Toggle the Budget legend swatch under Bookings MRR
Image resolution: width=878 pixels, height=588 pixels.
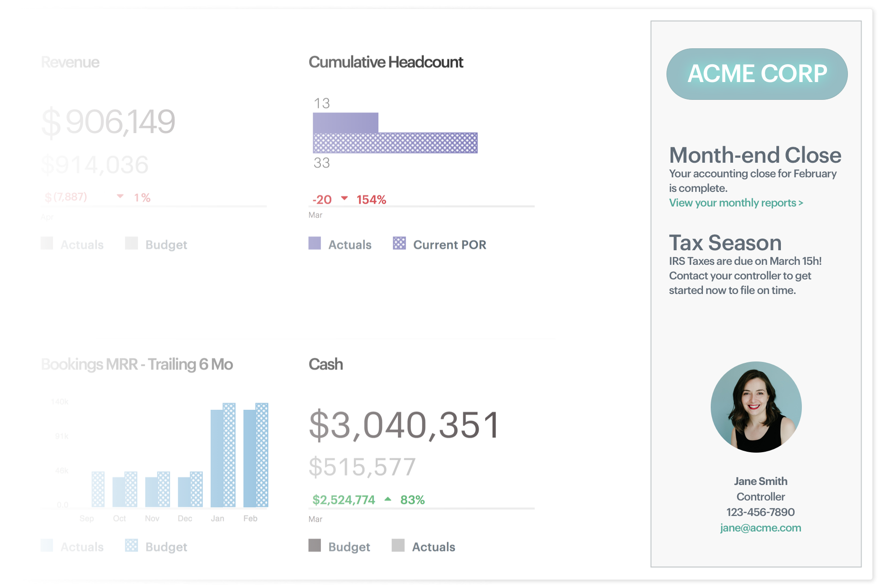(x=131, y=545)
